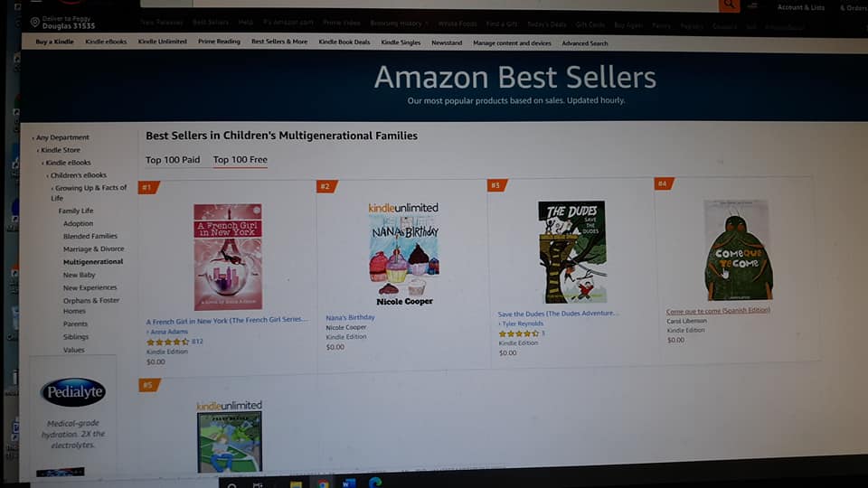
Task: Click the Pedialyte advertisement
Action: coord(72,416)
